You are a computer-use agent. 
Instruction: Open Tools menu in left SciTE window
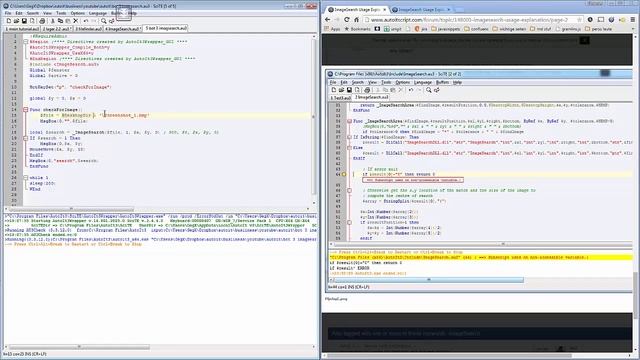[x=61, y=13]
